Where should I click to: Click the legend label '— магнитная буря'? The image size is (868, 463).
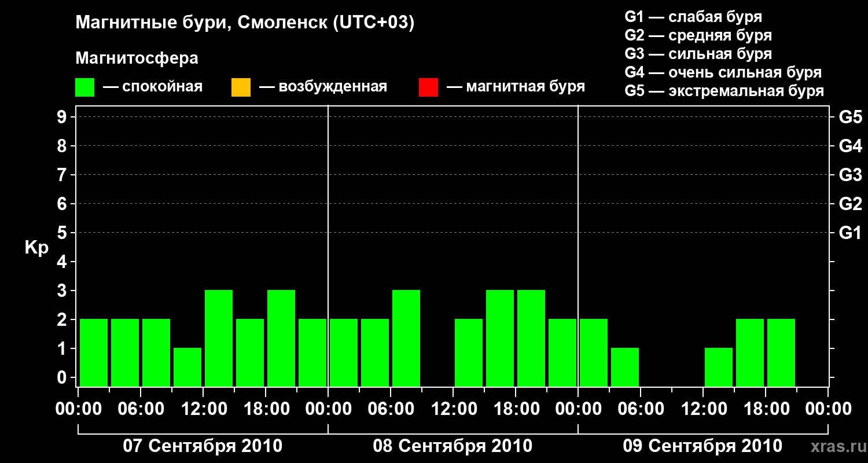516,87
